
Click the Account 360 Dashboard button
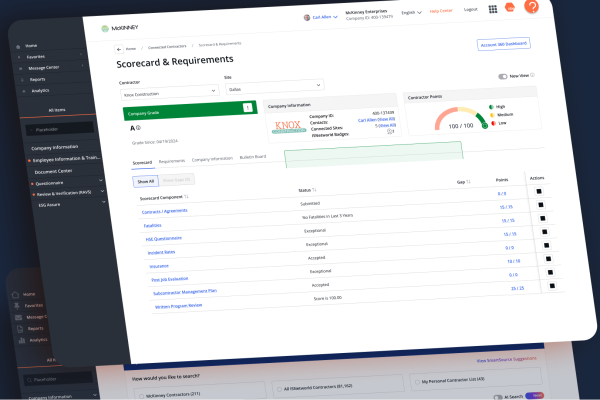pyautogui.click(x=504, y=44)
